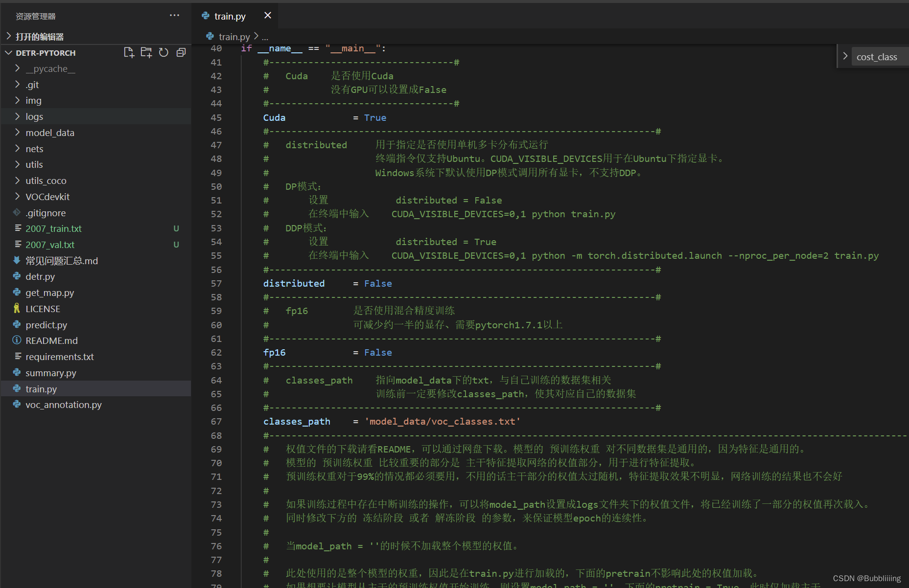Viewport: 909px width, 588px height.
Task: Click the classes_path variable on line 67
Action: click(297, 422)
